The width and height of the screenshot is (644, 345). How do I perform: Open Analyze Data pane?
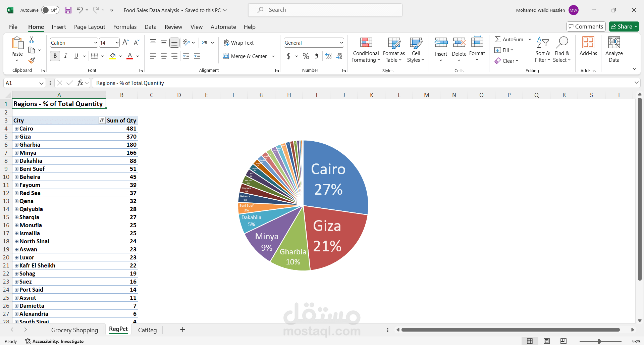coord(614,49)
